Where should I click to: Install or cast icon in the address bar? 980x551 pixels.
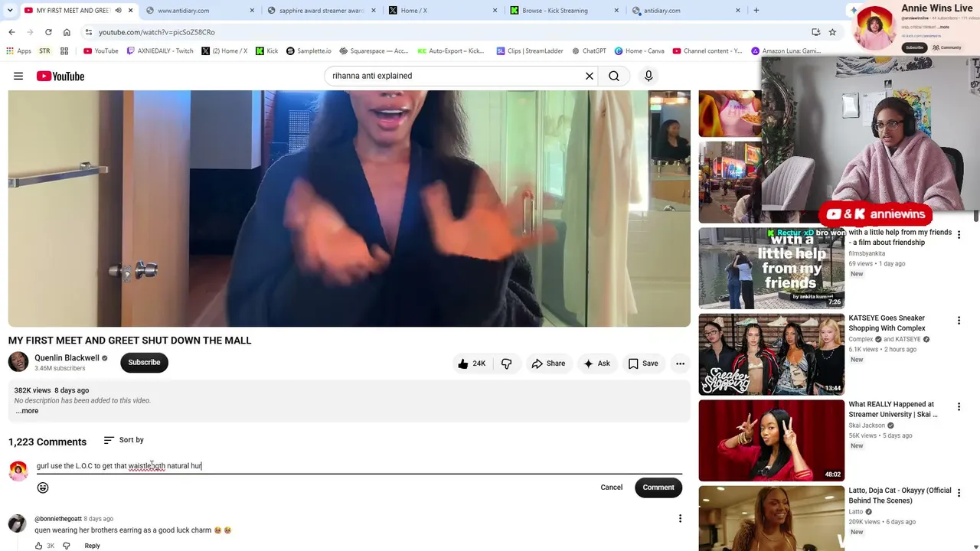click(x=815, y=32)
